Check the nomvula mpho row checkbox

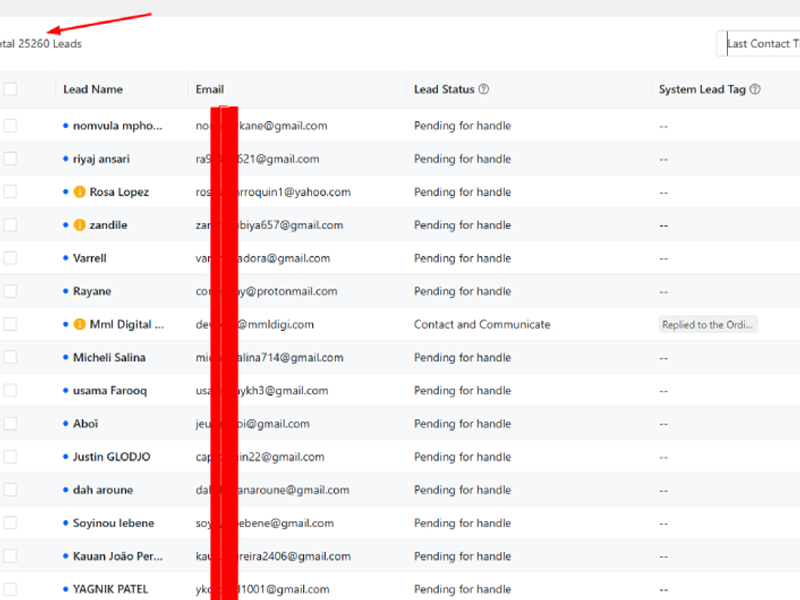click(10, 126)
